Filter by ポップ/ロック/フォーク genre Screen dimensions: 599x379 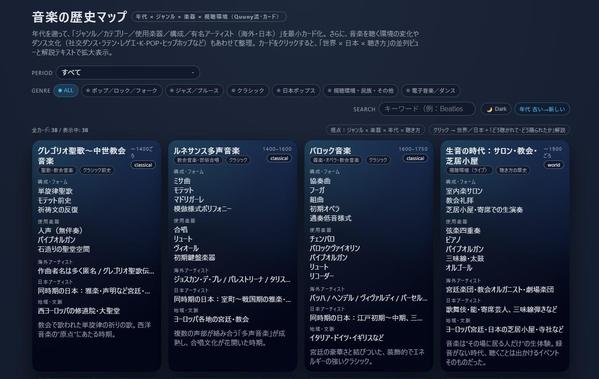[x=122, y=91]
